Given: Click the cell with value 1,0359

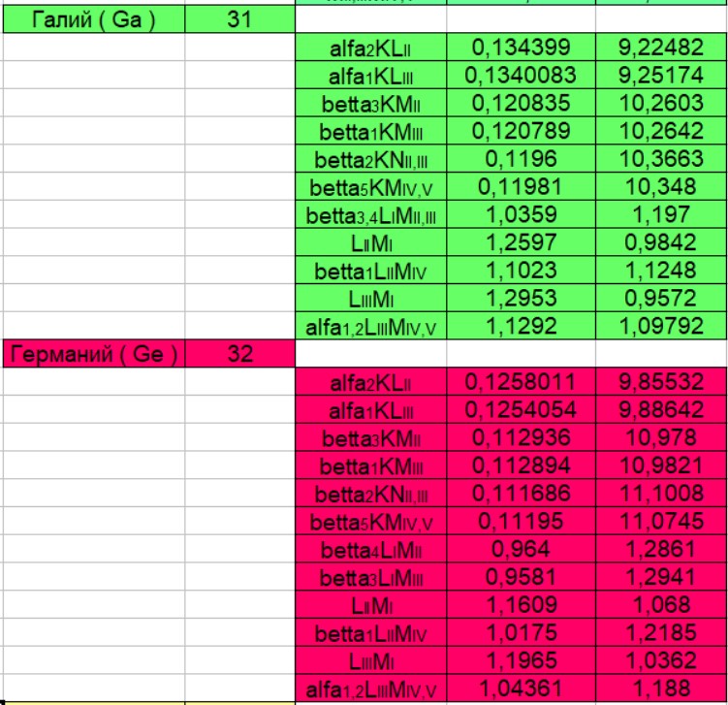Looking at the screenshot, I should [x=521, y=215].
